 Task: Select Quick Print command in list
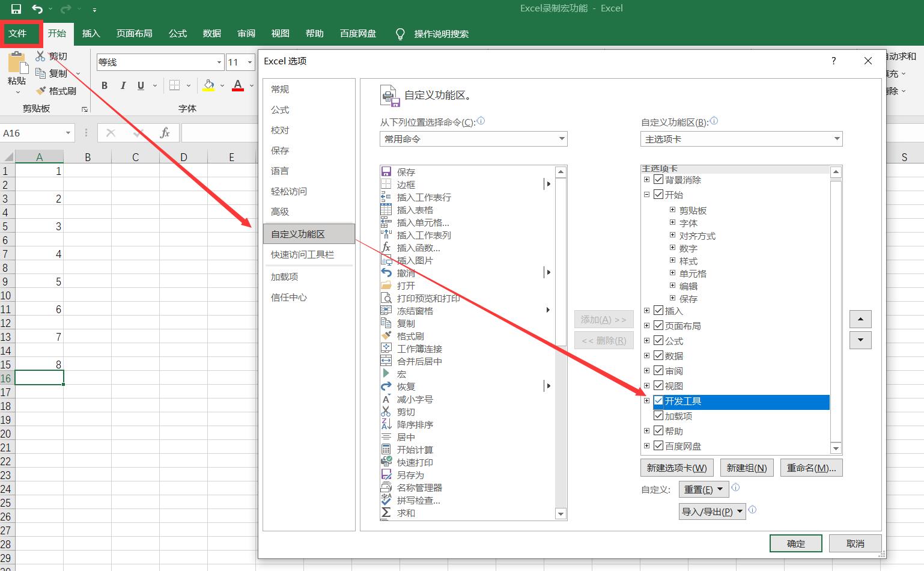tap(415, 462)
